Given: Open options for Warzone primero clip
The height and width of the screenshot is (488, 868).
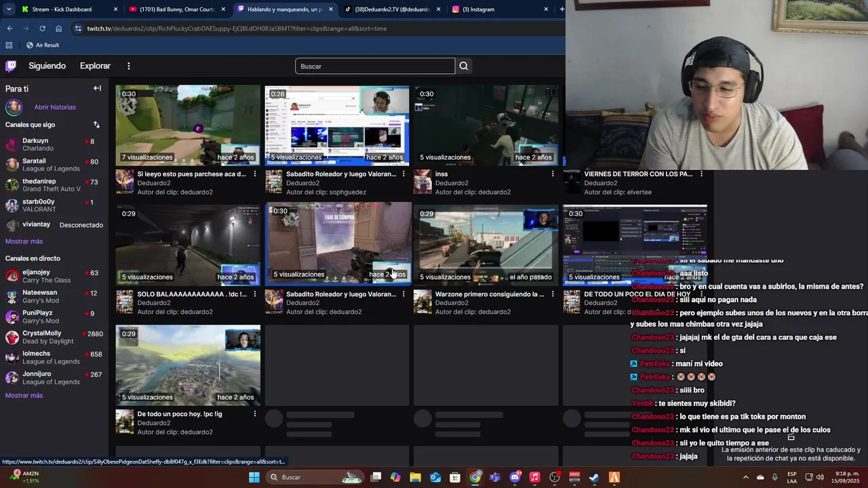Looking at the screenshot, I should 553,294.
